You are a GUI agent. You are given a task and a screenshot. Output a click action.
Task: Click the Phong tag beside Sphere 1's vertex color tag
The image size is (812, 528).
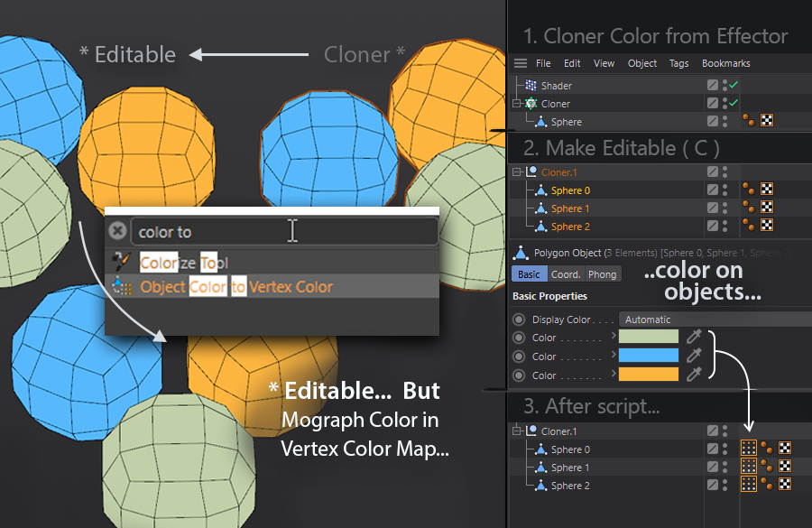click(x=767, y=466)
